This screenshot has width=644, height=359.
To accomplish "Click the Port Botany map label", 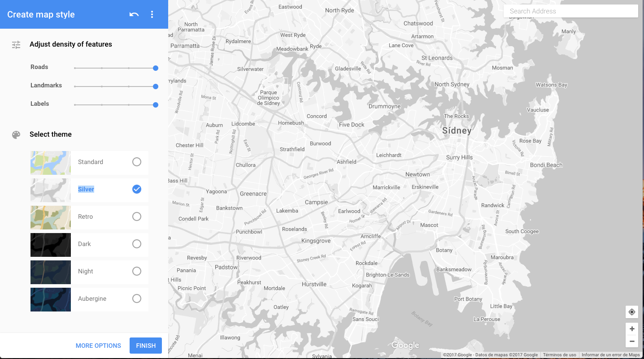I will pyautogui.click(x=468, y=299).
